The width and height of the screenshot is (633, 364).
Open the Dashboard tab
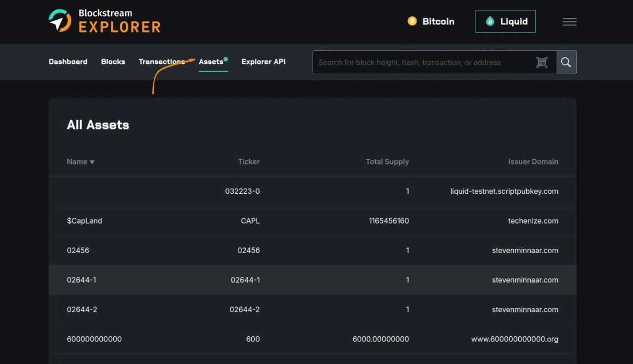click(68, 62)
